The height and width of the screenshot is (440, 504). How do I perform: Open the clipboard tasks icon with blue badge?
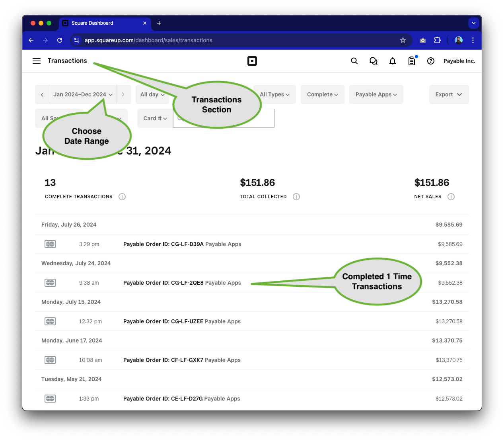tap(412, 61)
